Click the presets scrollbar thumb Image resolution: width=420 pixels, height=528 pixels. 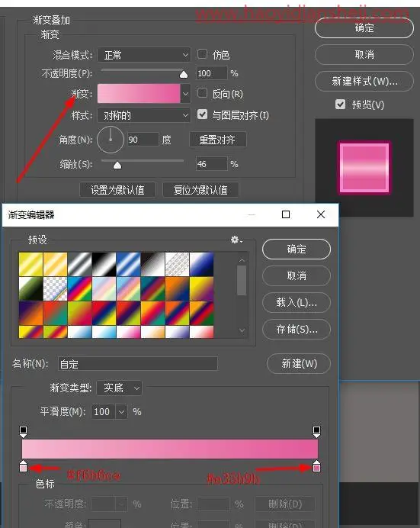click(x=242, y=280)
